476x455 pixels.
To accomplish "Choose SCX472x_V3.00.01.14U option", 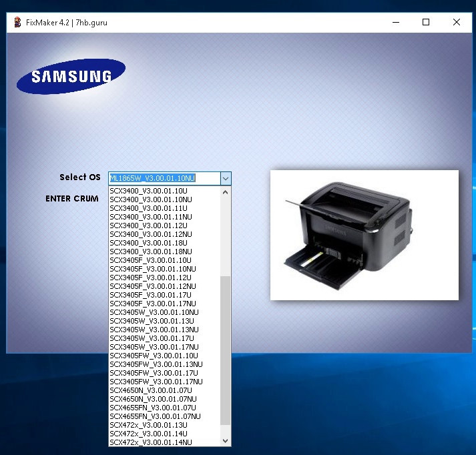I will pos(164,434).
